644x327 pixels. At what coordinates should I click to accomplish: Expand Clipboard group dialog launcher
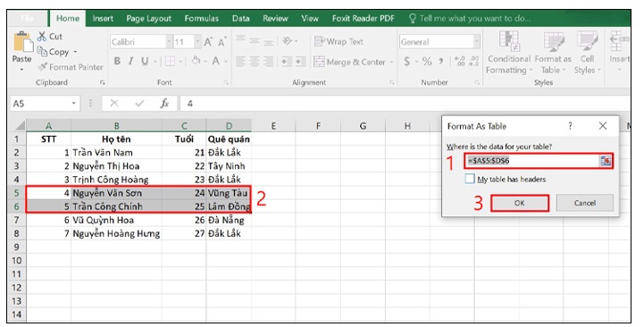102,82
